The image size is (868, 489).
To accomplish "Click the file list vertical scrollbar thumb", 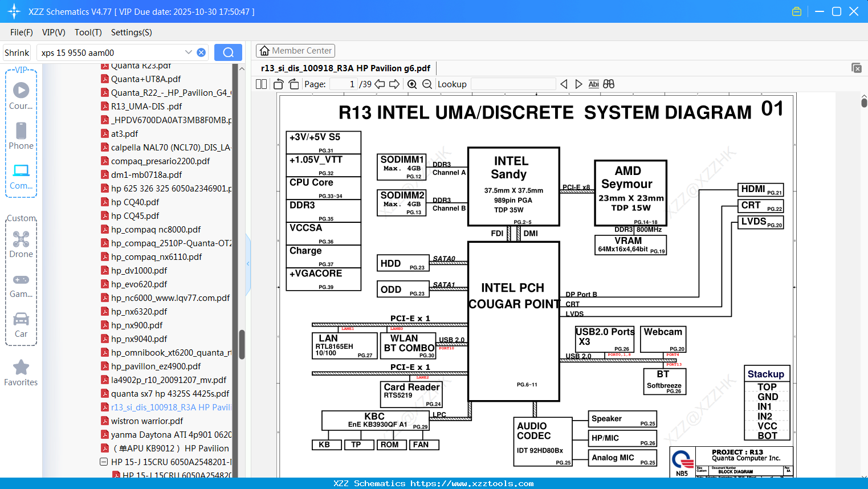I will point(242,344).
